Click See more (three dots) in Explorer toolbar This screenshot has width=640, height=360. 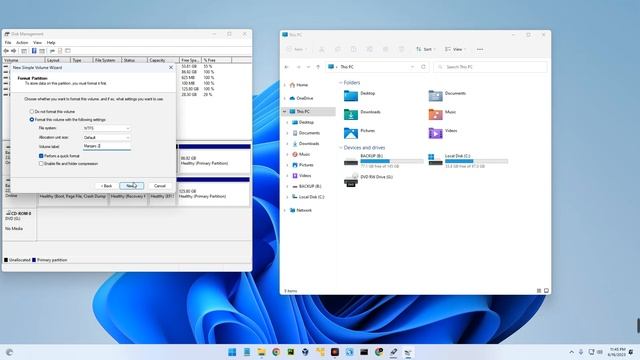pos(480,49)
